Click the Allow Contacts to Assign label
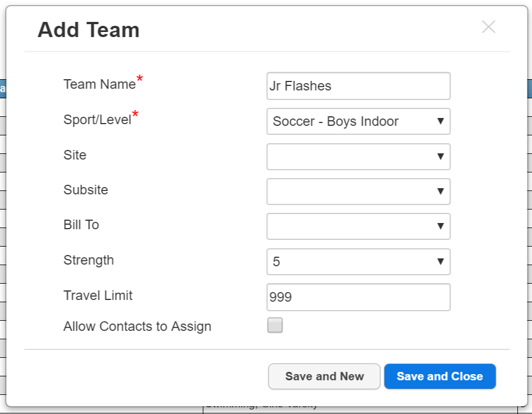The width and height of the screenshot is (532, 414). tap(138, 326)
